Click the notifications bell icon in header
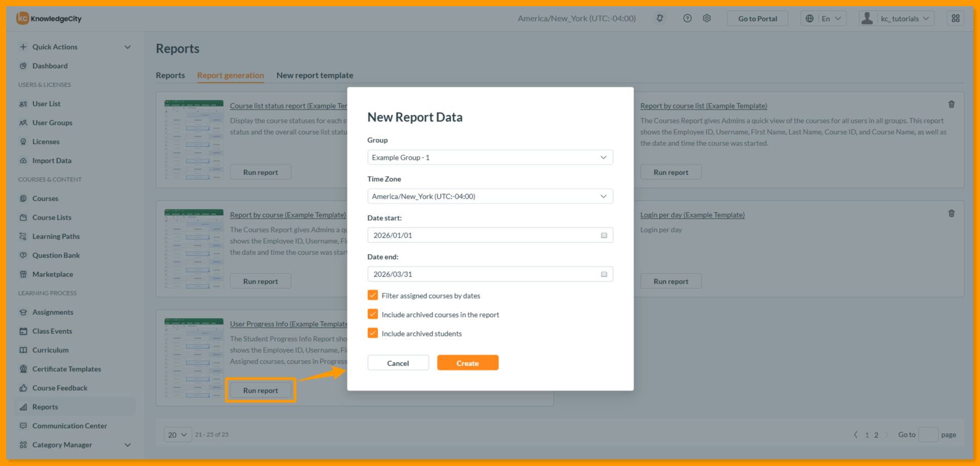This screenshot has height=466, width=980. point(660,18)
